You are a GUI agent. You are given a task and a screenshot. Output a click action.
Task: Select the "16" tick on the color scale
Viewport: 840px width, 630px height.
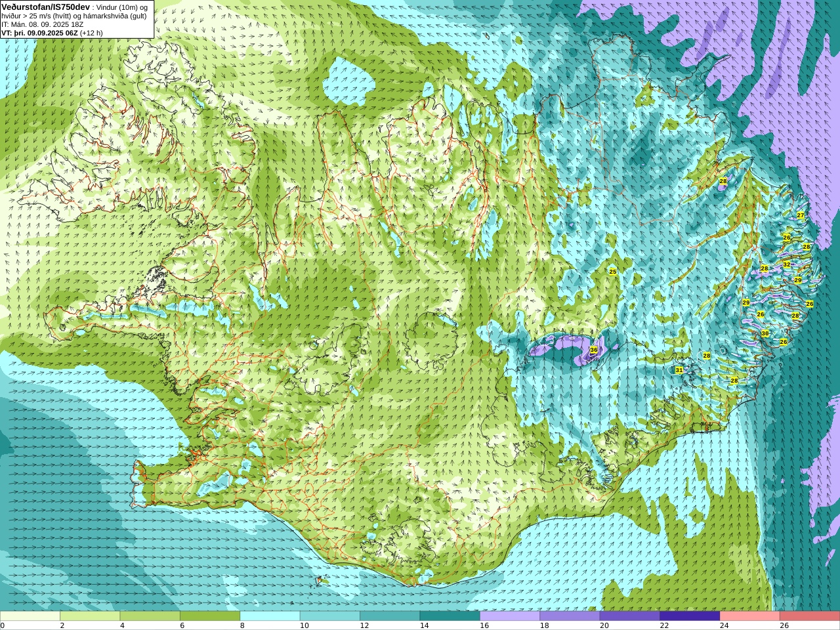[484, 625]
